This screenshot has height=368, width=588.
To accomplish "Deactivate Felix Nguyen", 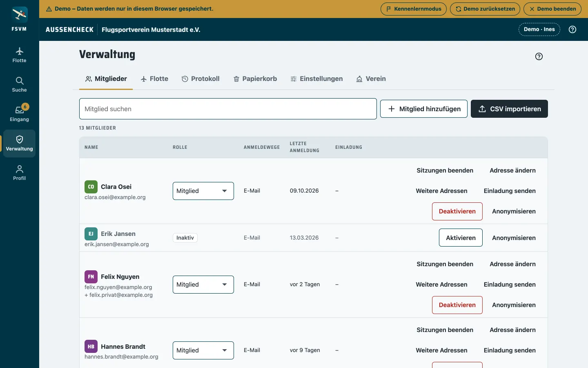I will [x=457, y=305].
